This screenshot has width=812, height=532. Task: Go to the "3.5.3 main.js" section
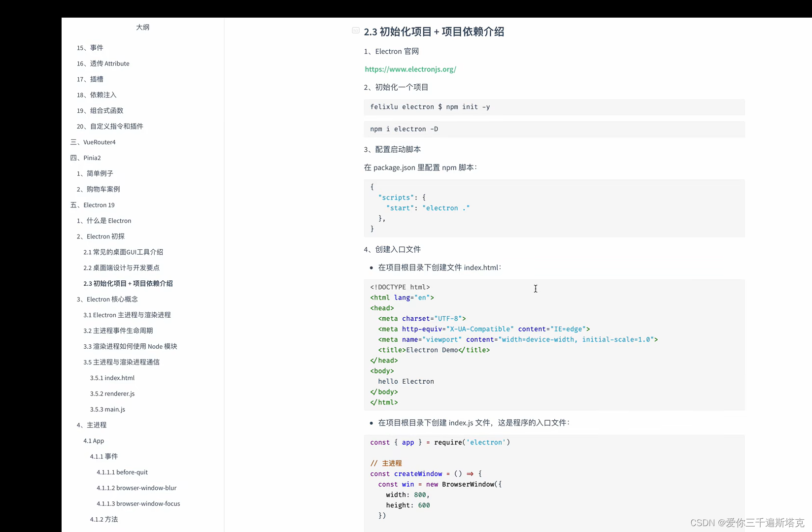pyautogui.click(x=107, y=409)
